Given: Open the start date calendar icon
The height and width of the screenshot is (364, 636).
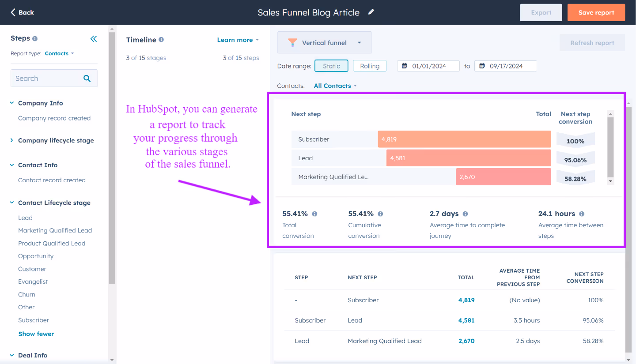Looking at the screenshot, I should point(405,66).
